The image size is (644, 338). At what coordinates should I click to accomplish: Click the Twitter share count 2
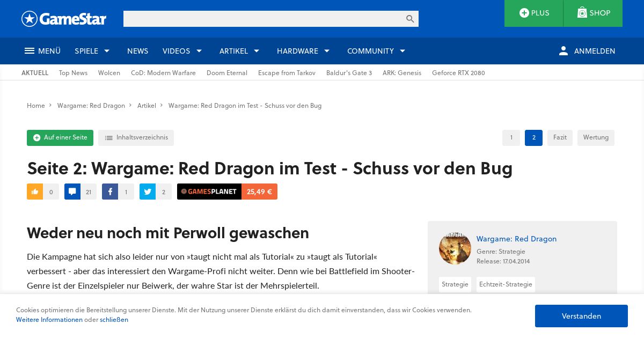click(x=164, y=192)
